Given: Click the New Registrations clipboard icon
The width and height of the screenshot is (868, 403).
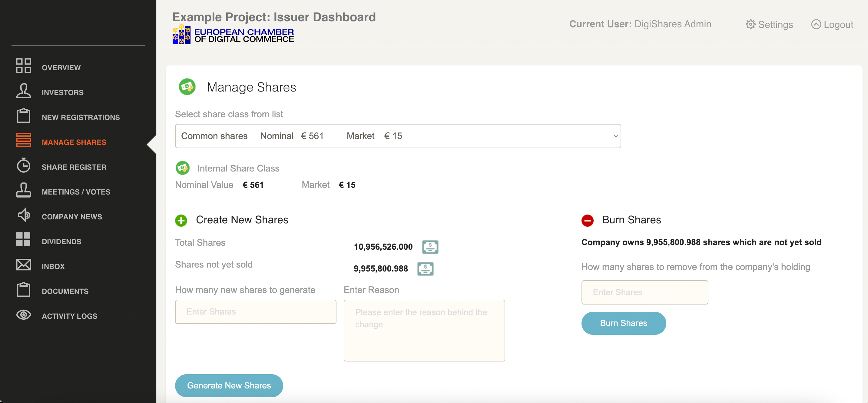Looking at the screenshot, I should (x=23, y=115).
